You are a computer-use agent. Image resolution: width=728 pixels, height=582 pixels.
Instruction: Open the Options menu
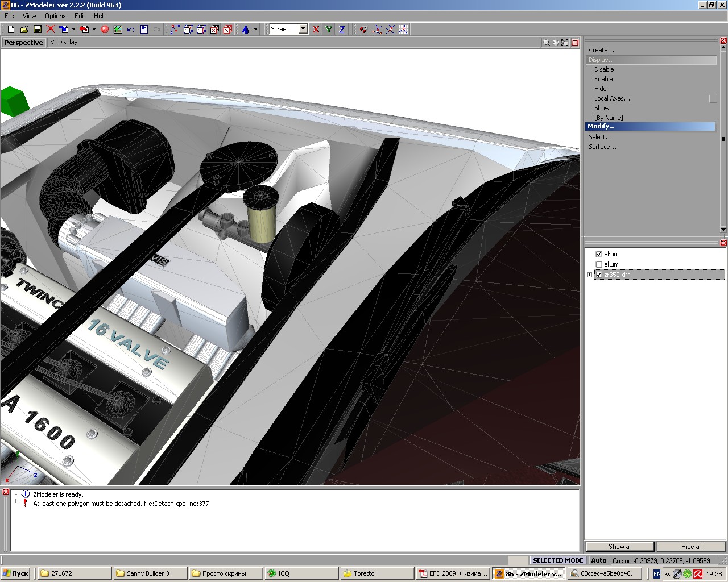click(55, 16)
